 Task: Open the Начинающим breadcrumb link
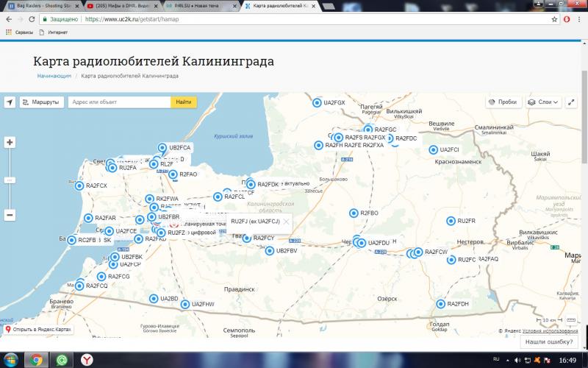[54, 76]
